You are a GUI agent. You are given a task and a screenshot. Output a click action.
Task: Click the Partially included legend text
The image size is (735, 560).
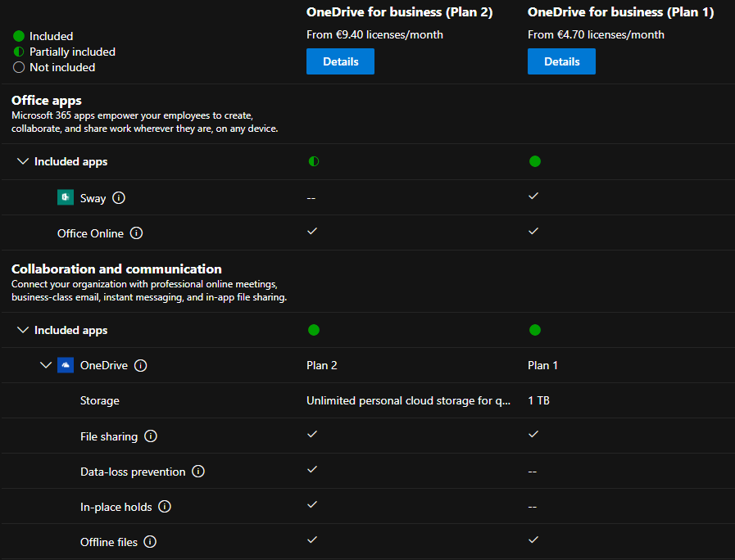pos(72,52)
